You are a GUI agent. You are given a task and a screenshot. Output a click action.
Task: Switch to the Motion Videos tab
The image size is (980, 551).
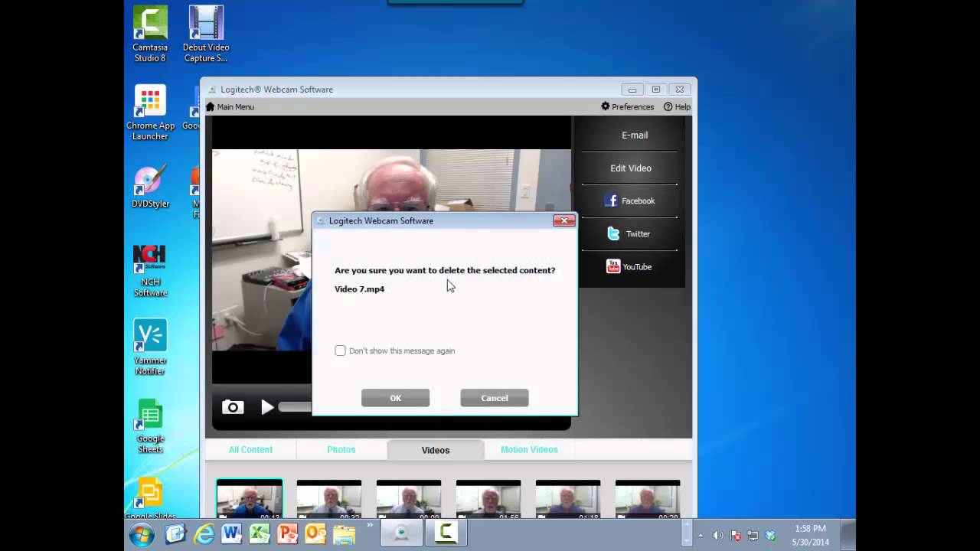pos(529,450)
